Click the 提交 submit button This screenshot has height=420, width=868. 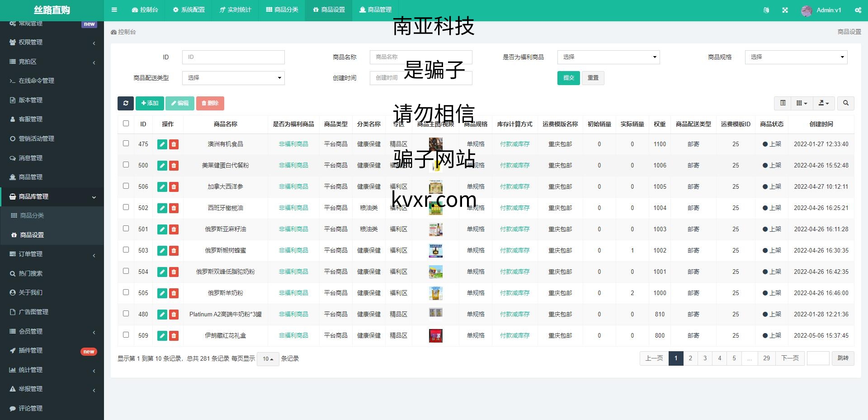[x=569, y=78]
